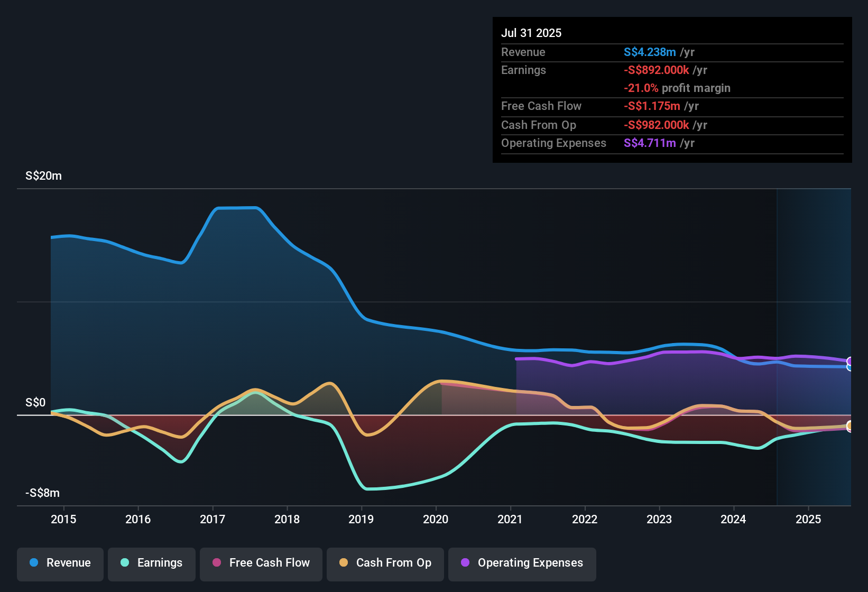Toggle the Operating Expenses legend item
The image size is (868, 592).
point(522,564)
